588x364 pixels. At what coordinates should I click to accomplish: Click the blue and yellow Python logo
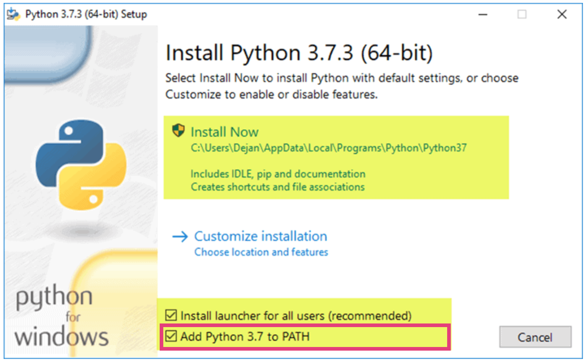click(81, 165)
